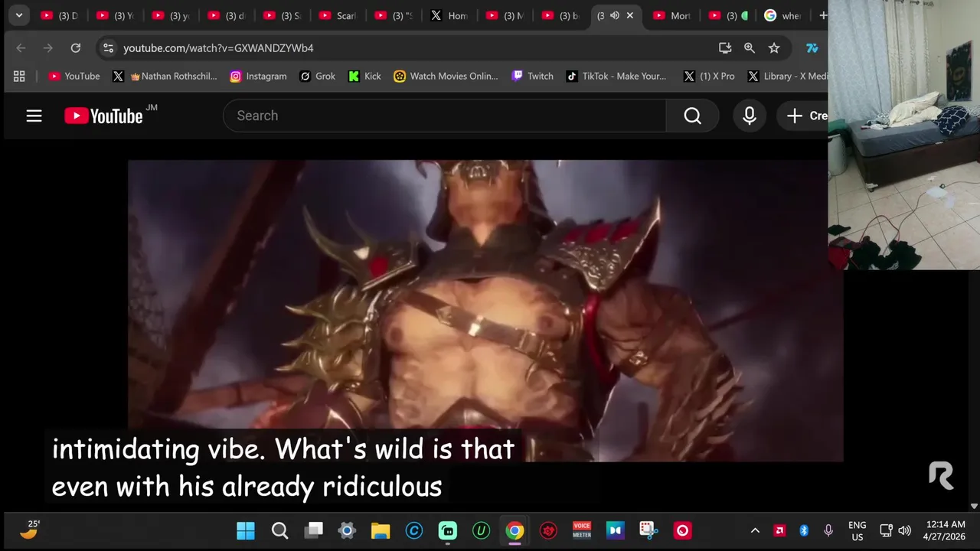Open the Kick bookmark
Viewport: 980px width, 551px height.
tap(364, 76)
